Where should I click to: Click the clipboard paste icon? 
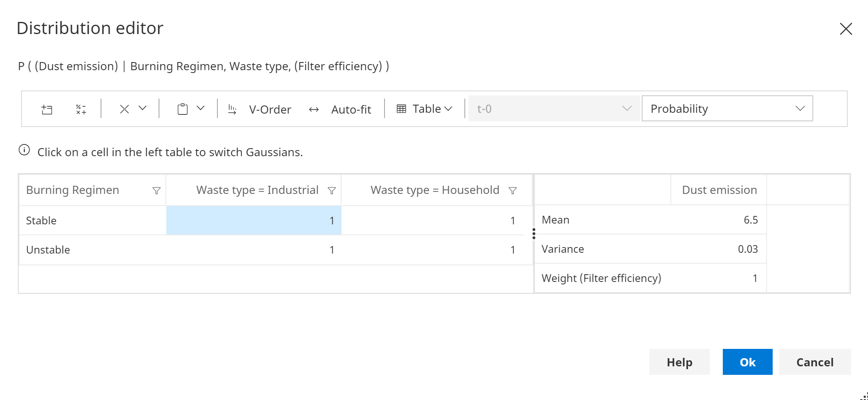183,109
